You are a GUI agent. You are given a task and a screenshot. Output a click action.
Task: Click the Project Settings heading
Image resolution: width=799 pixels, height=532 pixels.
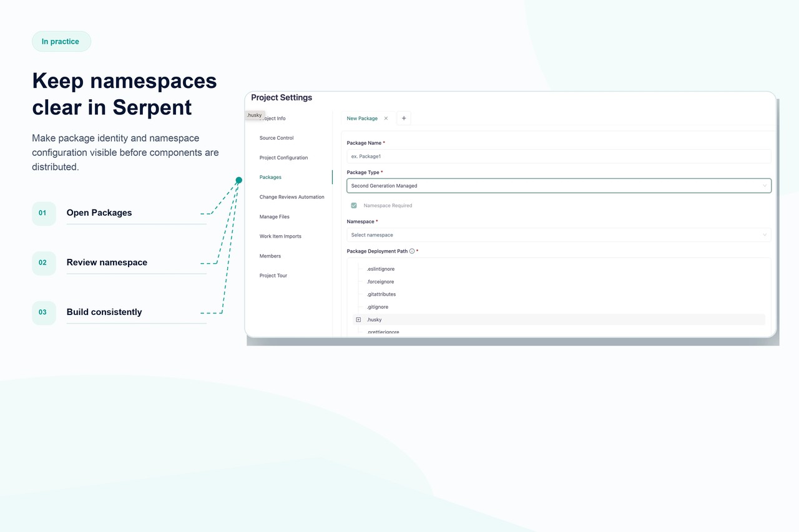(282, 97)
